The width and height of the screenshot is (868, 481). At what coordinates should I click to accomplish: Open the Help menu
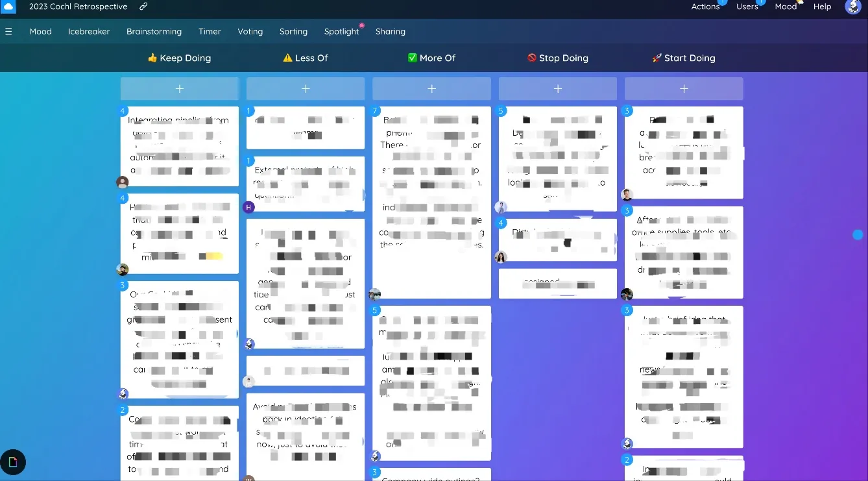[x=822, y=6]
